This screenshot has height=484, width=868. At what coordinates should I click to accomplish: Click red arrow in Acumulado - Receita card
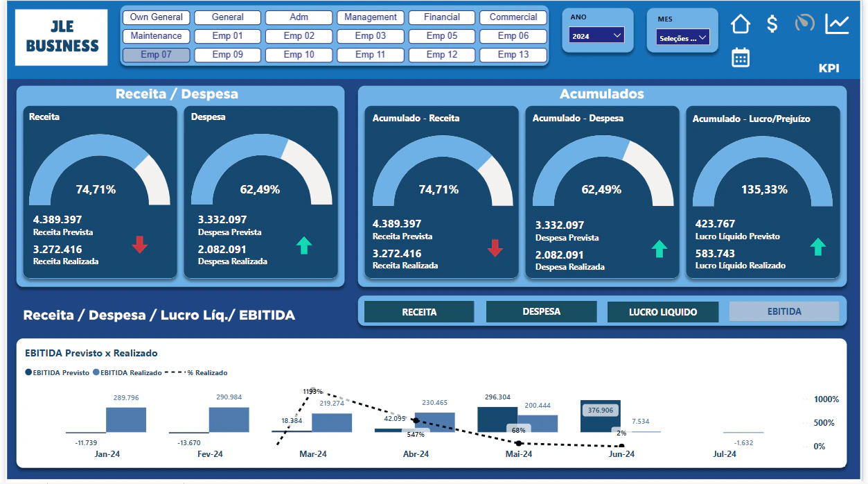(495, 248)
